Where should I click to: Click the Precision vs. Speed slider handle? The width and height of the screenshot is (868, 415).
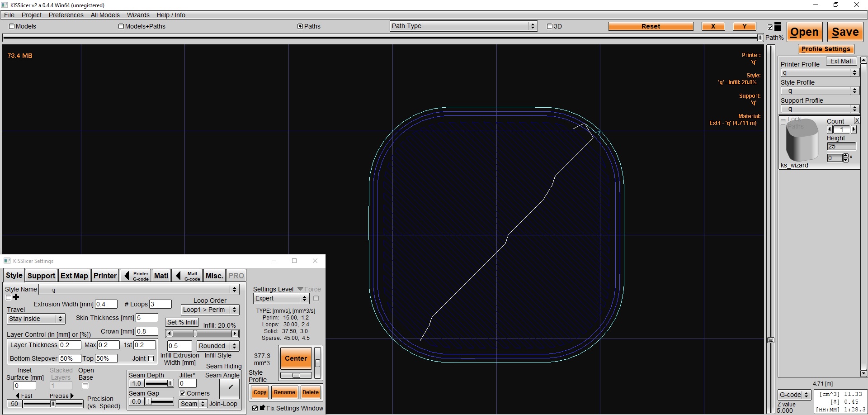[53, 404]
